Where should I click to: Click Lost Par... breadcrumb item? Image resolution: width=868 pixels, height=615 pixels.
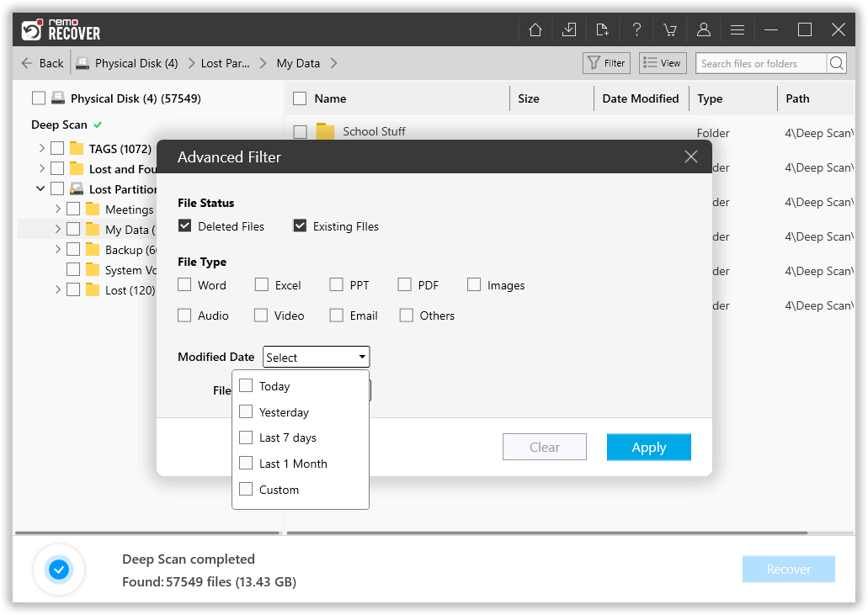tap(226, 63)
